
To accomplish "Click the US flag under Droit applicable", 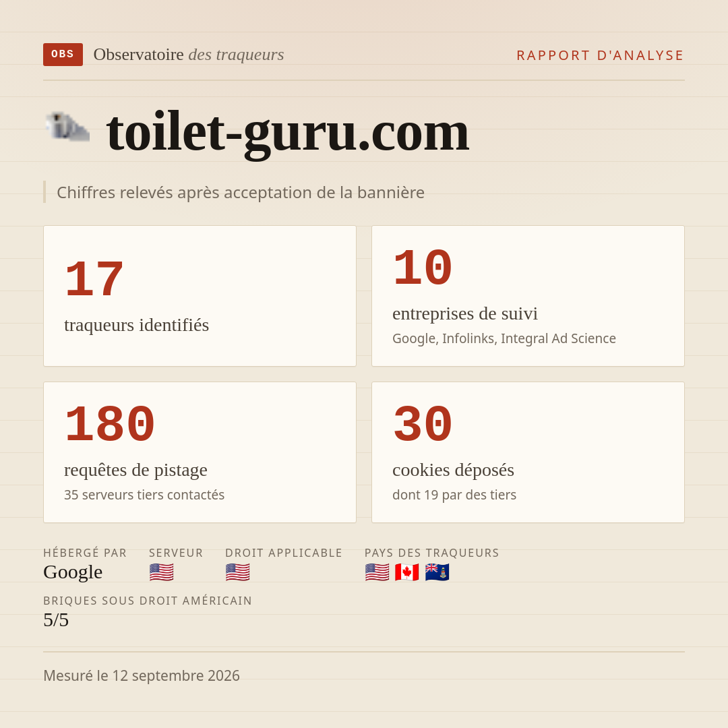I will point(238,572).
